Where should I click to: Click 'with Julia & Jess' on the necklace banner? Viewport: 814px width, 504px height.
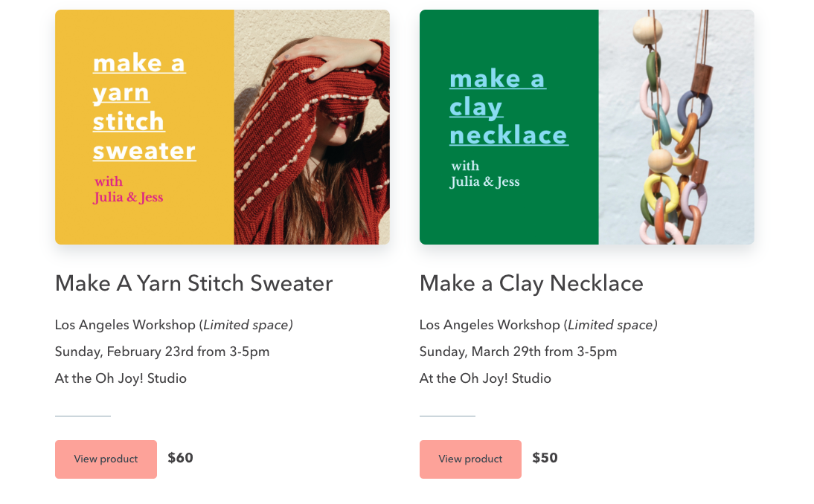point(485,173)
